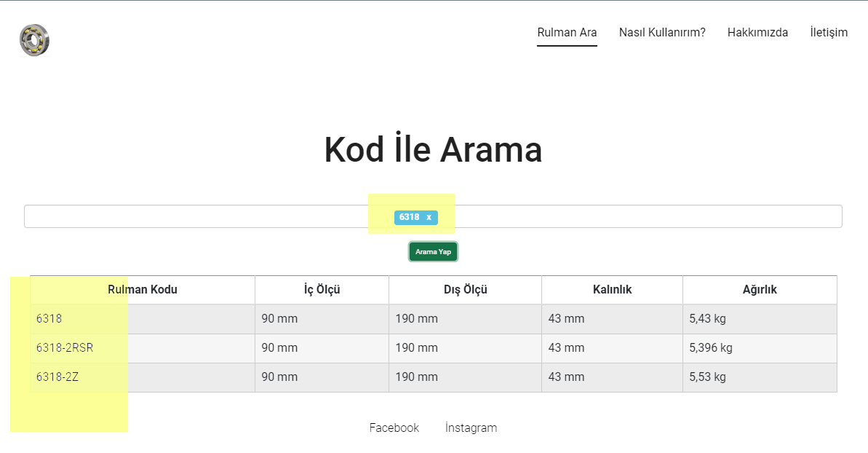Click the Ağırlık column header

pyautogui.click(x=760, y=290)
